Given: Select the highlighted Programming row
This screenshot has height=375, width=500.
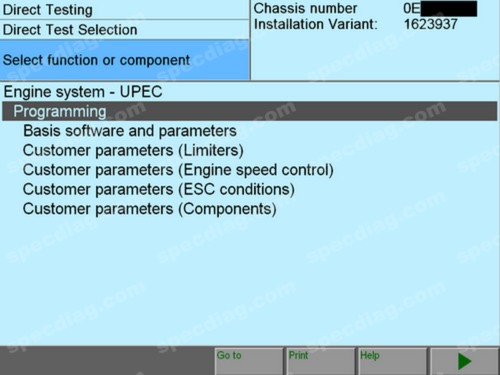Looking at the screenshot, I should [x=250, y=111].
